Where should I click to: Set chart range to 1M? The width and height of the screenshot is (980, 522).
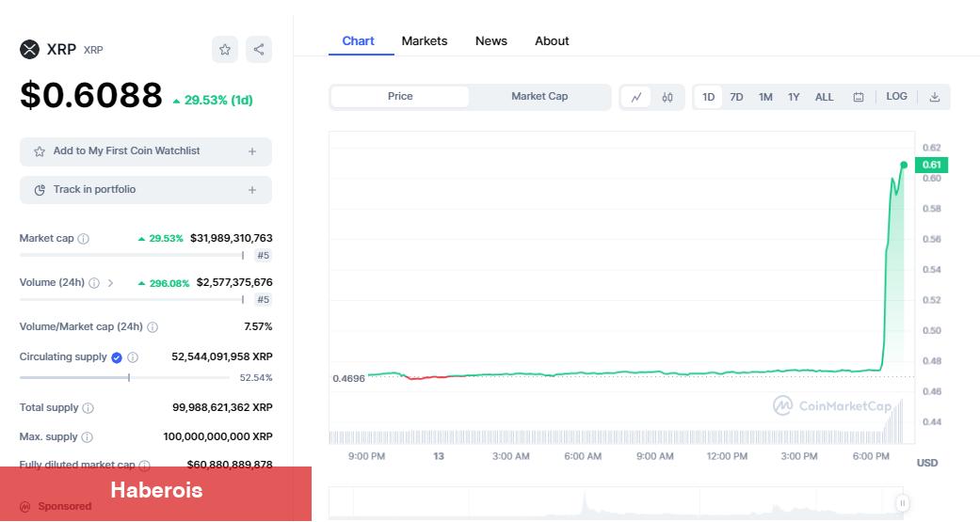(765, 98)
